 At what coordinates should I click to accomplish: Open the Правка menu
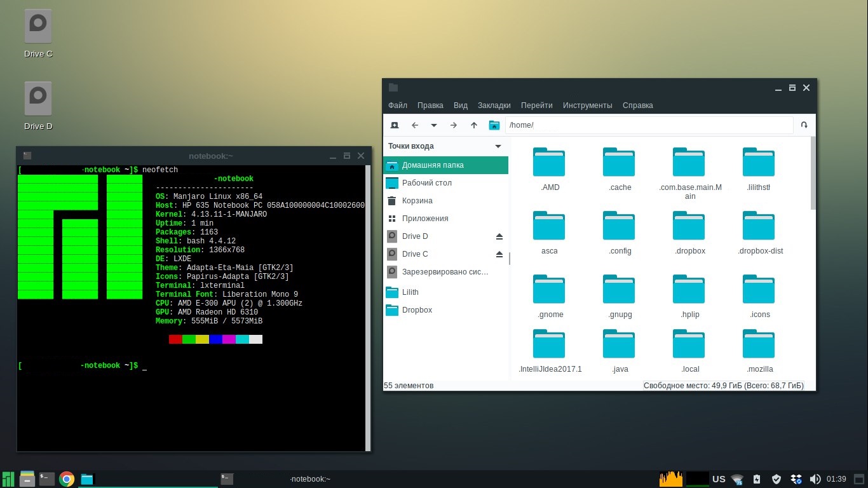coord(430,105)
